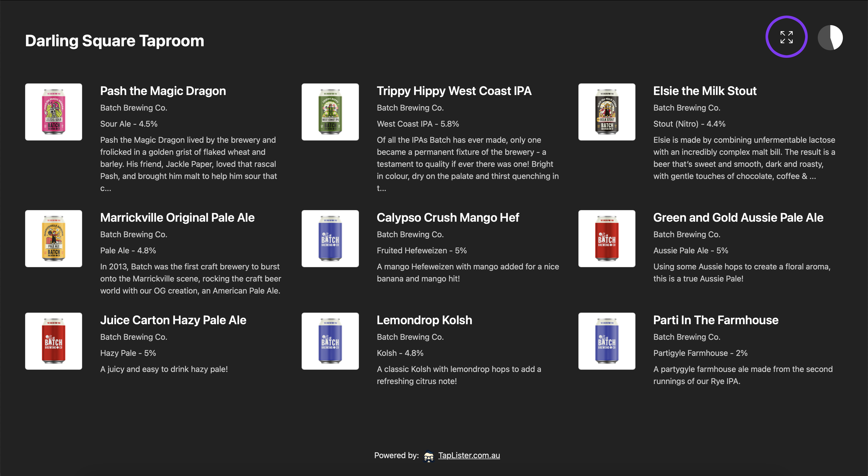Select the Elsie the Milk Stout title
Image resolution: width=868 pixels, height=476 pixels.
coord(705,91)
